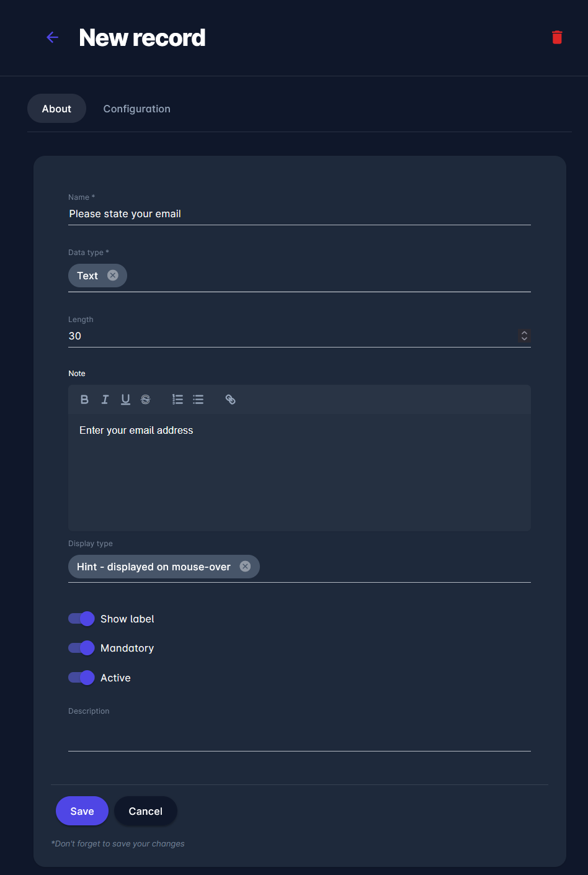Click into the Description input field
The width and height of the screenshot is (588, 875).
pos(299,739)
